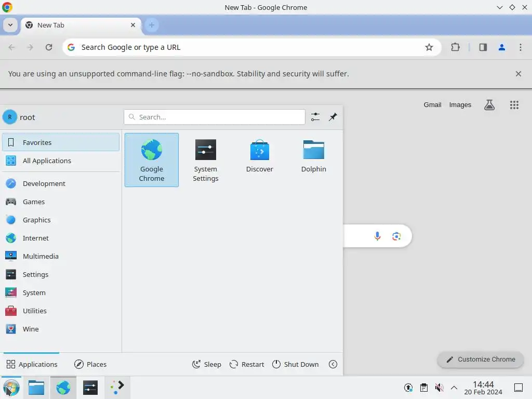Click the browser back arrow
Screen dimensions: 532x399
tap(11, 47)
